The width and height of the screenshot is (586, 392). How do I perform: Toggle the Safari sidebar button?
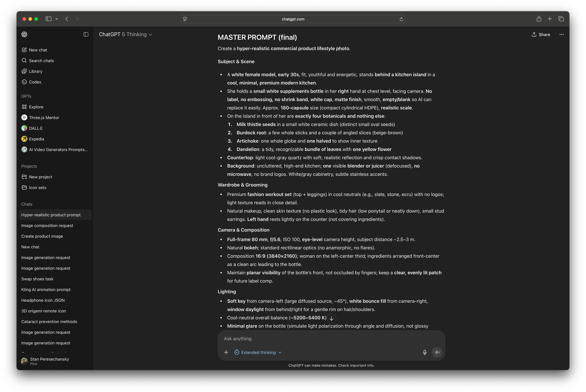tap(49, 19)
